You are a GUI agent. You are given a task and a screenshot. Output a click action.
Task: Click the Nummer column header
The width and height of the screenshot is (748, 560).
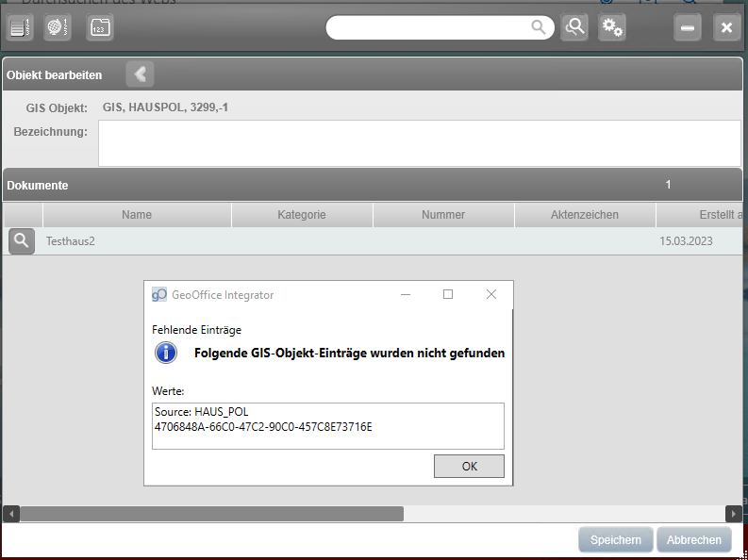443,215
